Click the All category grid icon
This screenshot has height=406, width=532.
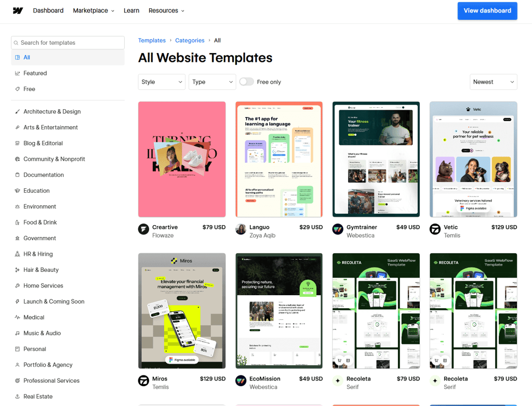pyautogui.click(x=17, y=57)
